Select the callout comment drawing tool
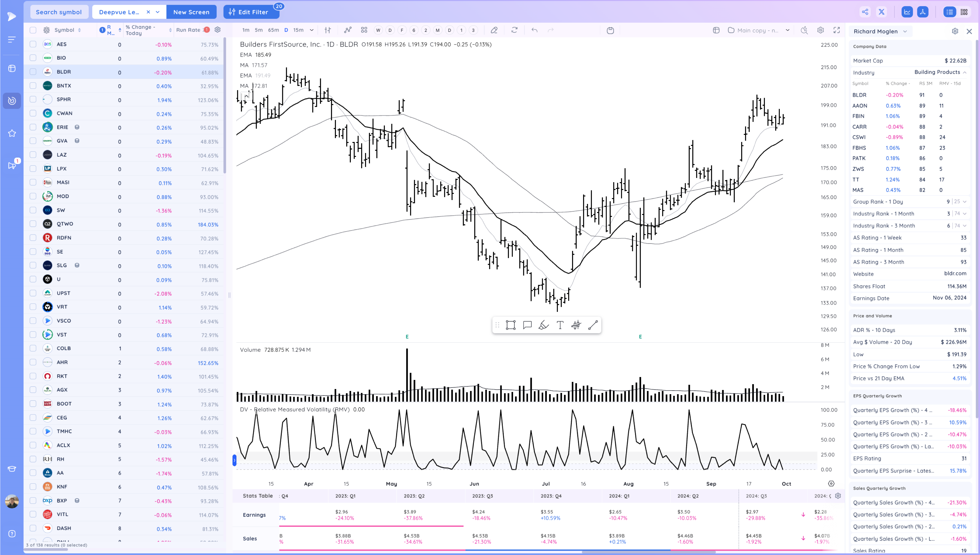The image size is (980, 555). (x=527, y=325)
